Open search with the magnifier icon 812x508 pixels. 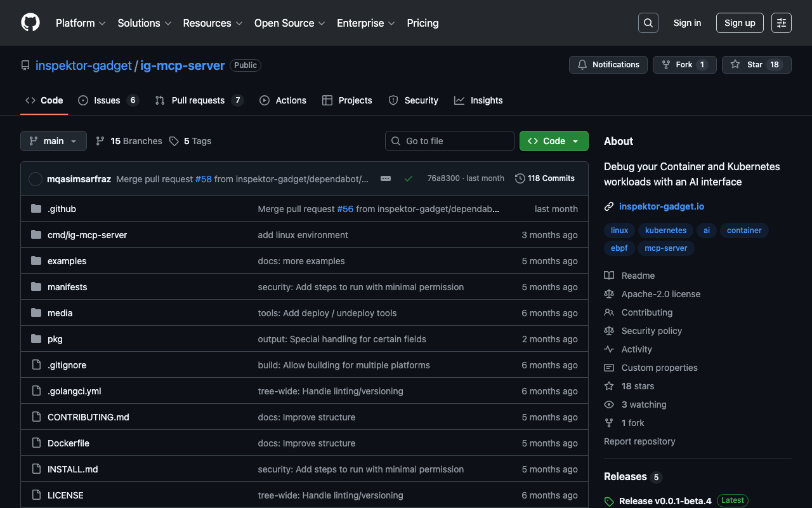[648, 23]
